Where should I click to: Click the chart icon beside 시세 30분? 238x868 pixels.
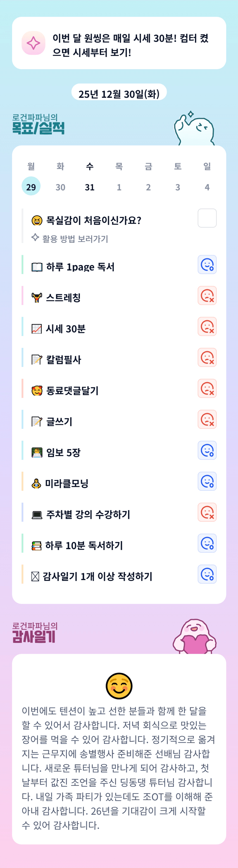tap(37, 329)
